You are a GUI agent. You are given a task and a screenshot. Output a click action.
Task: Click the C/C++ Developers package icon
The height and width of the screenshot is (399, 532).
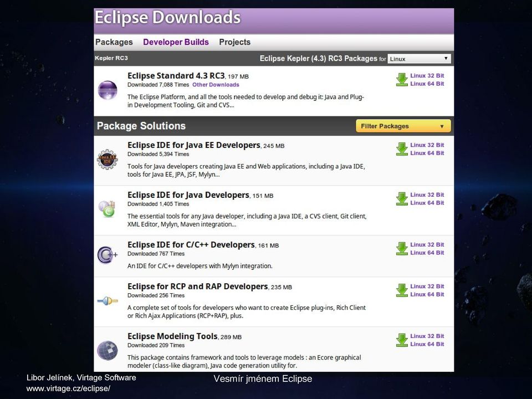[107, 255]
